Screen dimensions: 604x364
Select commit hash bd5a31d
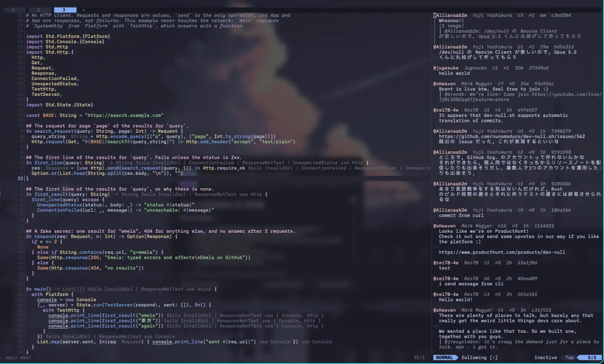coord(564,47)
